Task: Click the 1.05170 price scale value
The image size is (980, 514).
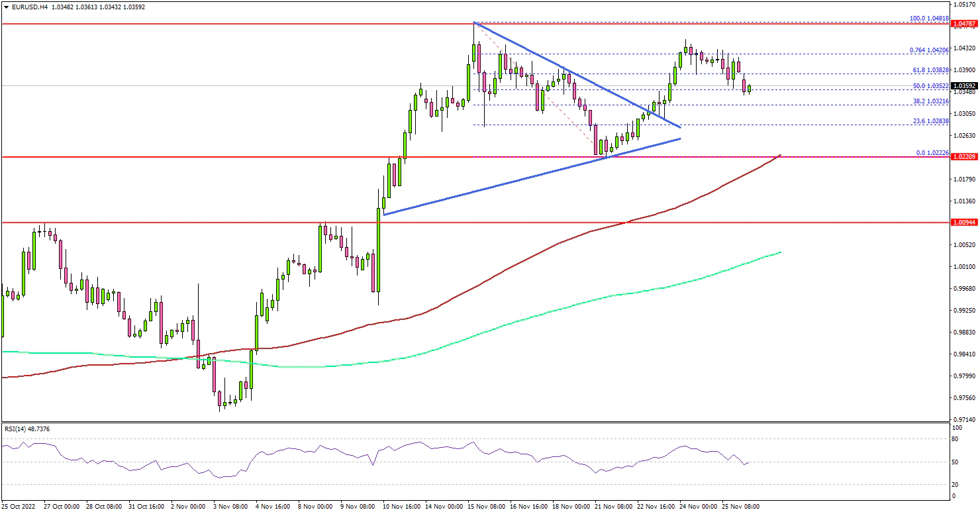Action: [964, 5]
